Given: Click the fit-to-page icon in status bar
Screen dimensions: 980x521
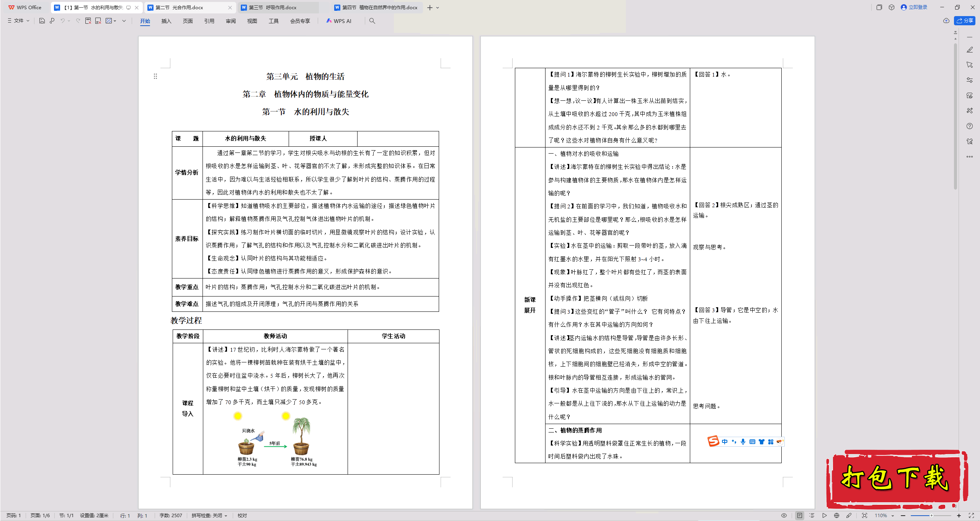Looking at the screenshot, I should click(864, 516).
